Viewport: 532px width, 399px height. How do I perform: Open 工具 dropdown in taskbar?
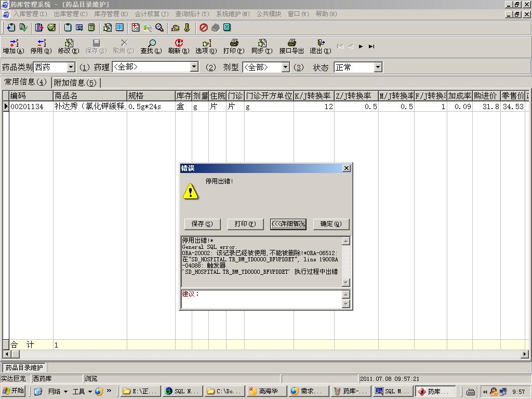[82, 392]
